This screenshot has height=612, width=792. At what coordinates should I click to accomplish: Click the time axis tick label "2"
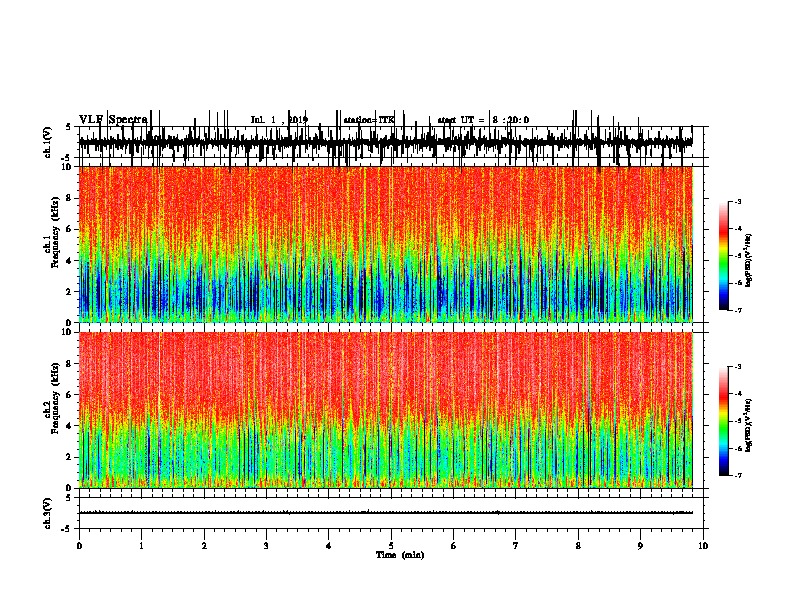[x=204, y=546]
